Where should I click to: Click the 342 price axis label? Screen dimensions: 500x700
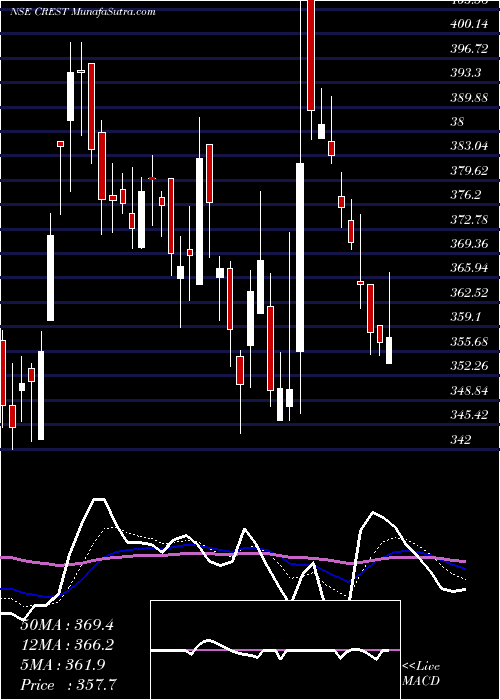(461, 440)
